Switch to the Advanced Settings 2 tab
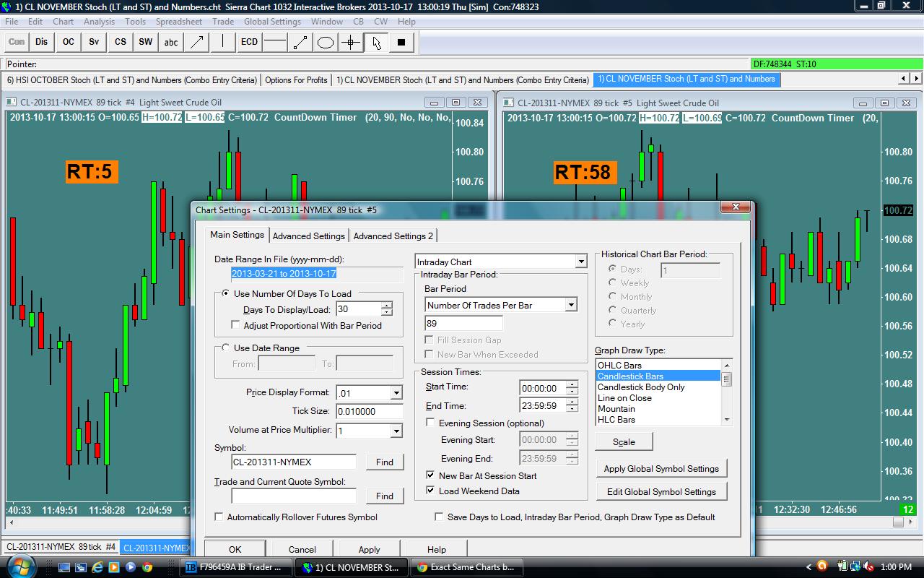Viewport: 924px width, 578px height. 393,236
